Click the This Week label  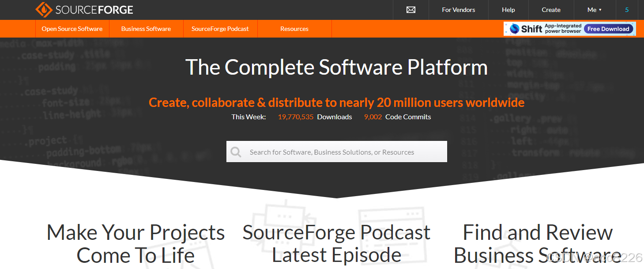[249, 117]
